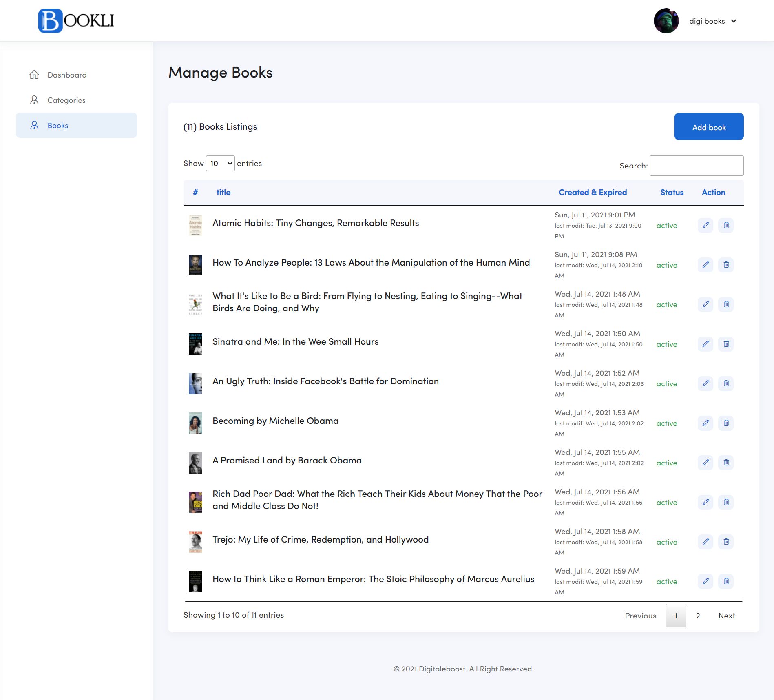The image size is (774, 700).
Task: Edit How To Analyze People book
Action: 705,265
